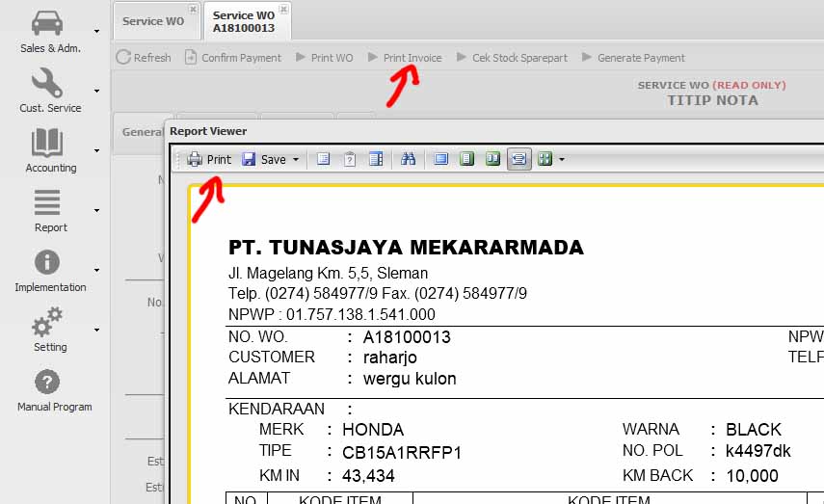Screen dimensions: 824x504
Task: Expand the Sales & Adm. submenu arrow
Action: (x=96, y=31)
